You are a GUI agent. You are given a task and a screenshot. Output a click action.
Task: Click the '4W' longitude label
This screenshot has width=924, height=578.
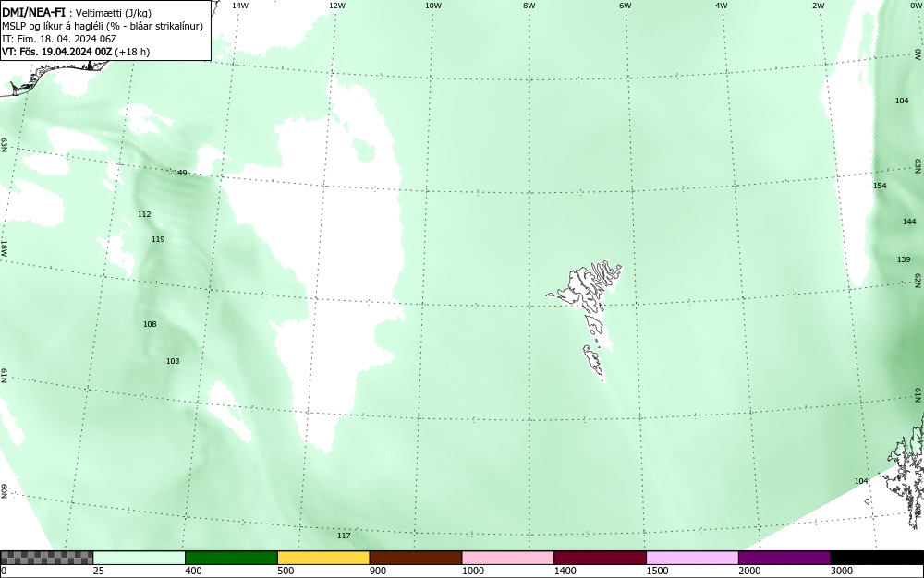point(722,6)
